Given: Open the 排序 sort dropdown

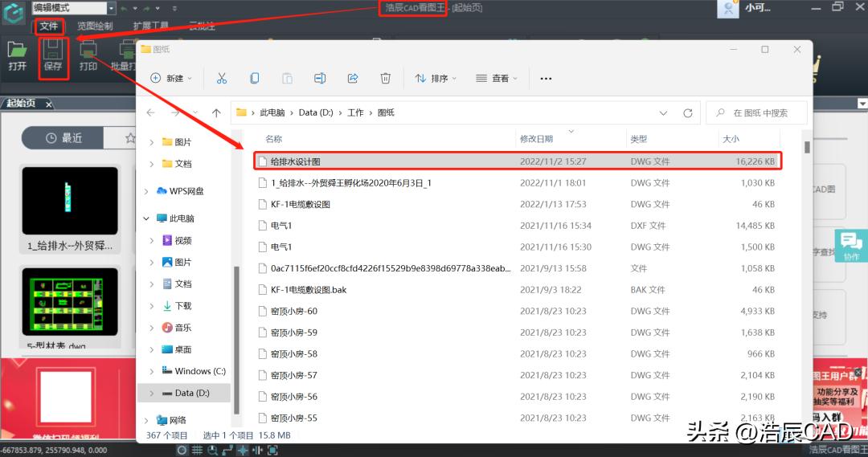Looking at the screenshot, I should (x=436, y=78).
